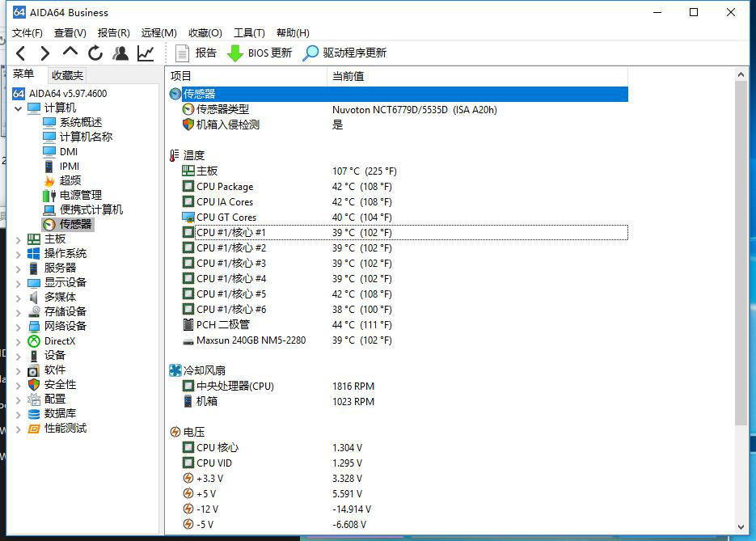Select the Maxsun 240GB NM5-2280 row

point(399,340)
